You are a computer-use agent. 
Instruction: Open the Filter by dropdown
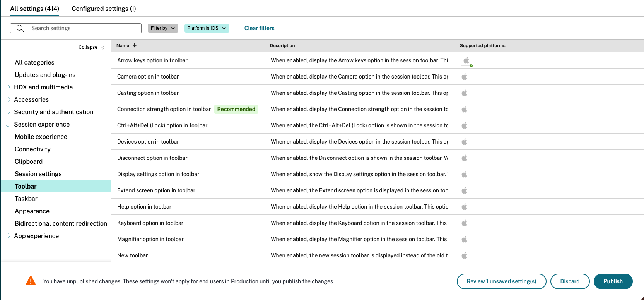[163, 28]
